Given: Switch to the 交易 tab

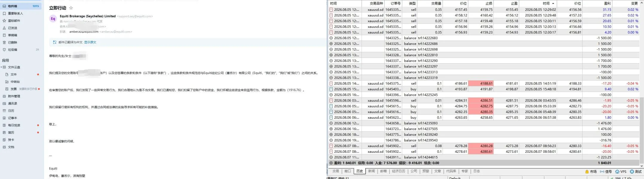Looking at the screenshot, I should point(336,171).
